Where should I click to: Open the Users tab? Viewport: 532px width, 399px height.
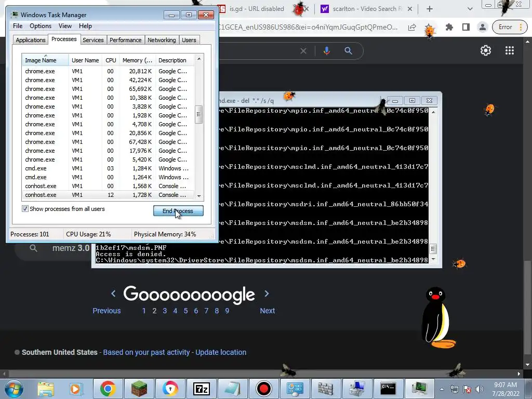click(x=189, y=40)
